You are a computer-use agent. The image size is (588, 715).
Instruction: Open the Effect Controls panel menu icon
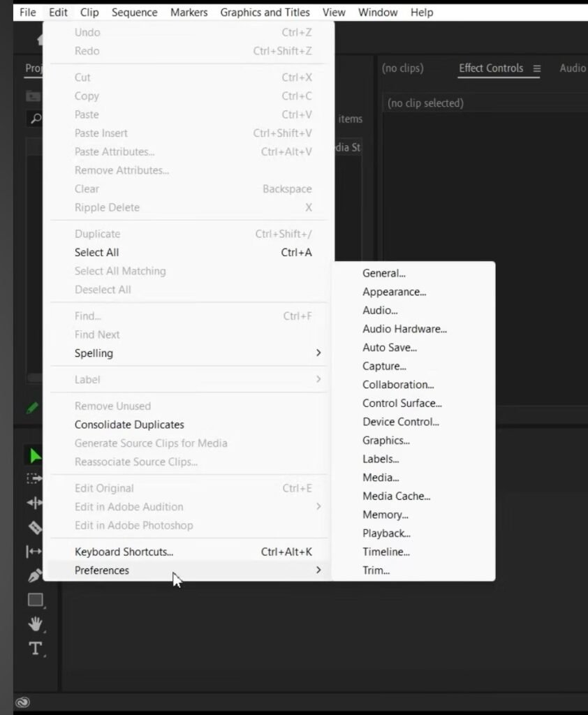pos(537,68)
